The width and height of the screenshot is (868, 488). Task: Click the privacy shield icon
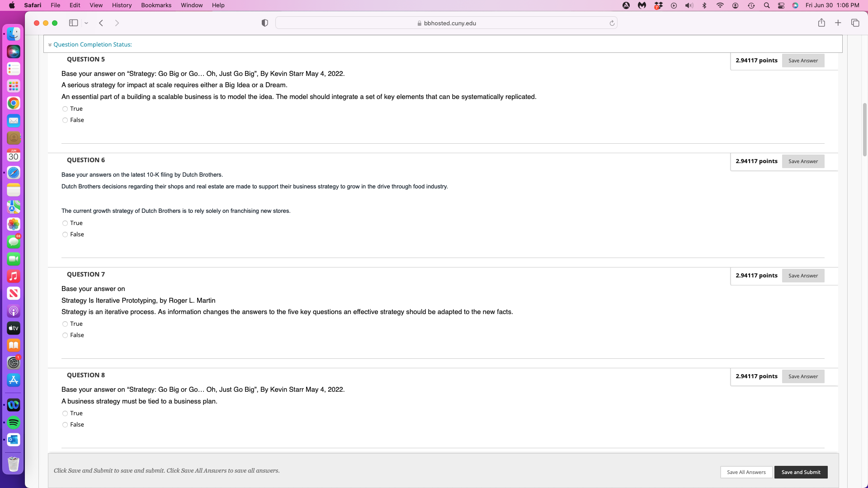point(265,23)
